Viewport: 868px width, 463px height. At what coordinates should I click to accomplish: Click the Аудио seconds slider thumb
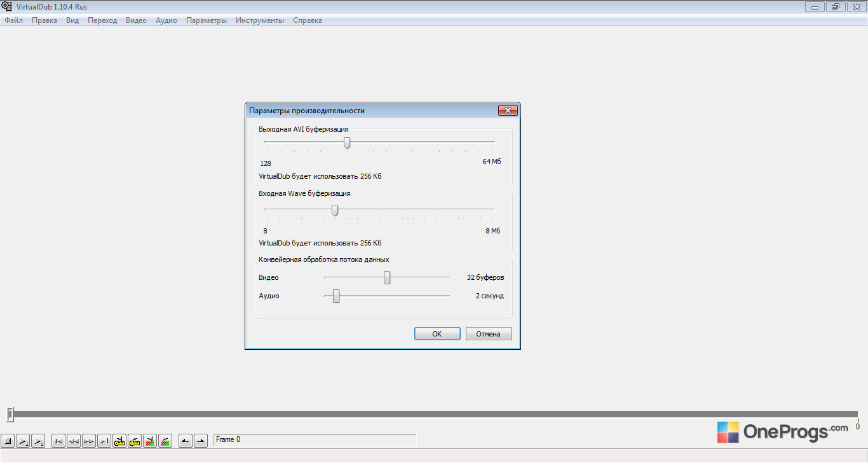click(336, 296)
